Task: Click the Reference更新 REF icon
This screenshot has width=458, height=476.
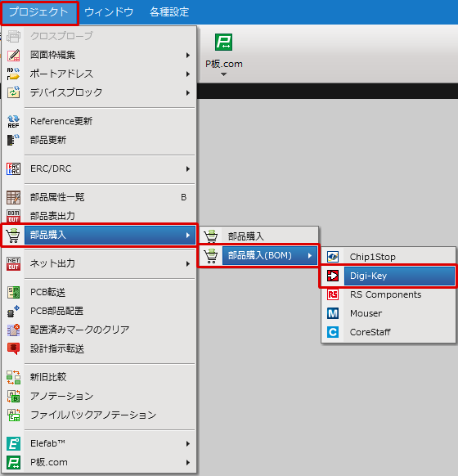Action: click(x=13, y=121)
